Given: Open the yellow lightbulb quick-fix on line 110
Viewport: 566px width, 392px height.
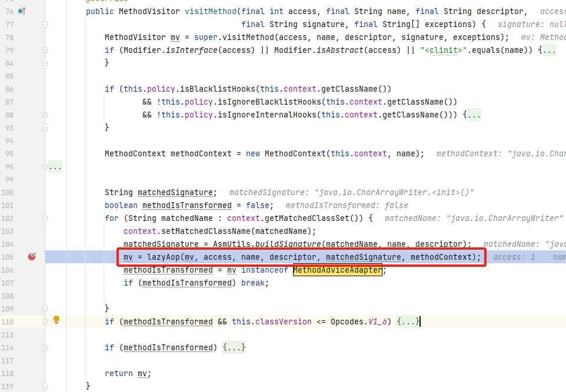Looking at the screenshot, I should tap(56, 320).
